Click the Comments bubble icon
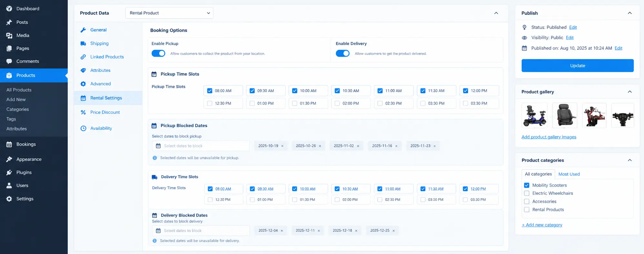Image resolution: width=644 pixels, height=254 pixels. pos(9,61)
